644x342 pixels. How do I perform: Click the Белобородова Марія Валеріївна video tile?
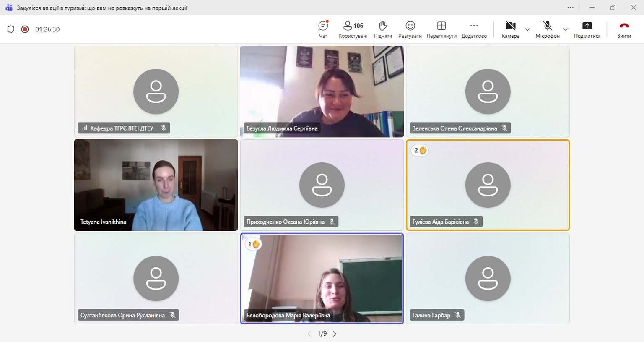(322, 278)
